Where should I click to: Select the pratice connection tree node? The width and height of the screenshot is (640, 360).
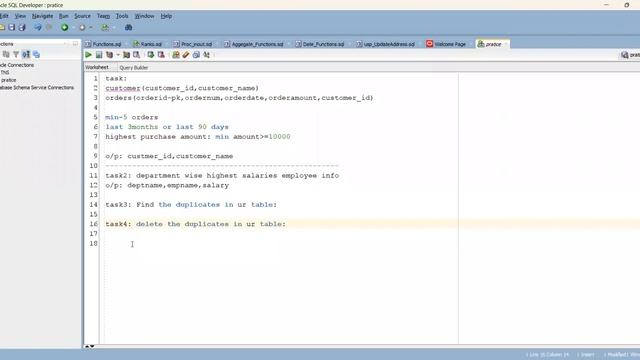click(x=9, y=80)
